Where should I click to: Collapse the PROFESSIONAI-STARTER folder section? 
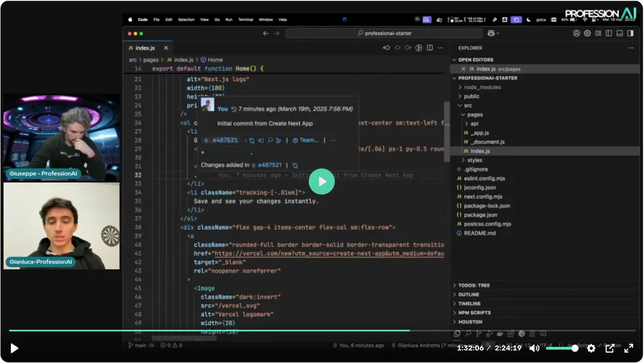click(488, 78)
